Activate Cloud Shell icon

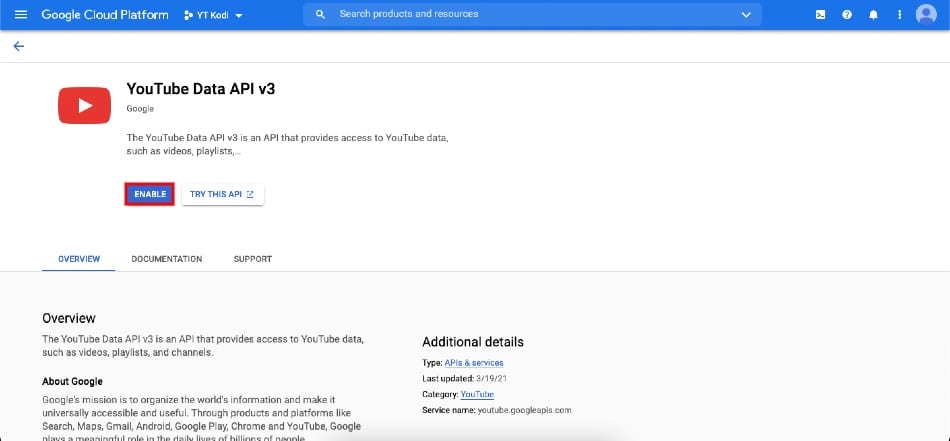pyautogui.click(x=820, y=15)
